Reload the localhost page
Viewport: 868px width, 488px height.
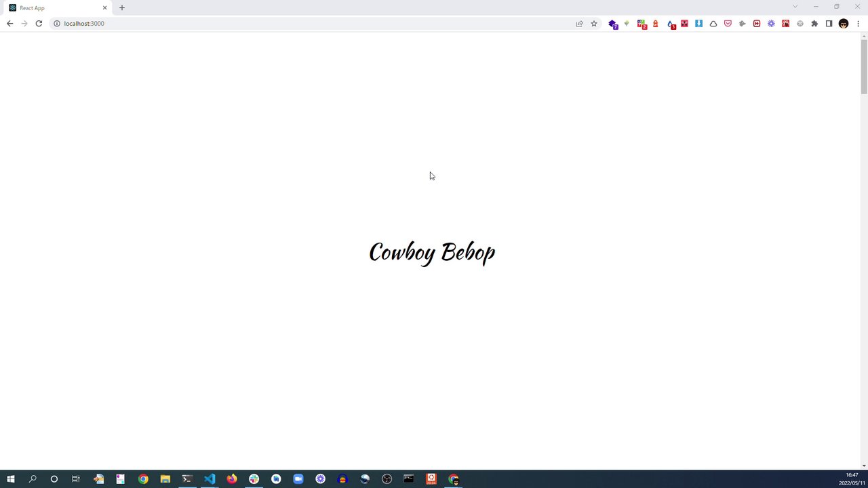coord(39,24)
